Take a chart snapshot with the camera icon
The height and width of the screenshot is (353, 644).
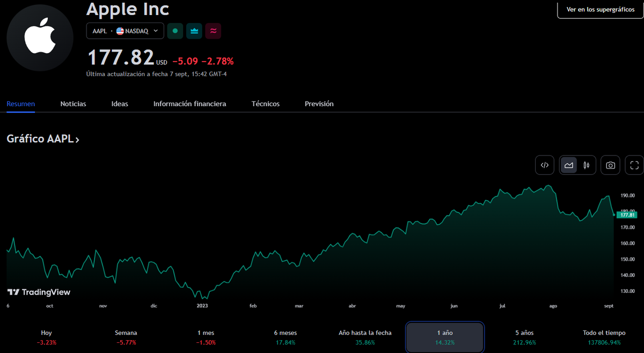[x=611, y=165]
